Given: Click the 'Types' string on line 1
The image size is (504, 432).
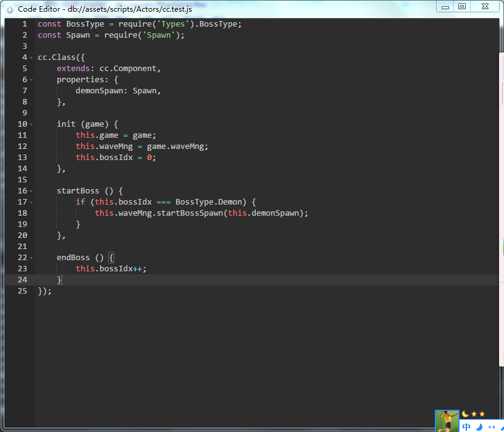Looking at the screenshot, I should tap(173, 24).
